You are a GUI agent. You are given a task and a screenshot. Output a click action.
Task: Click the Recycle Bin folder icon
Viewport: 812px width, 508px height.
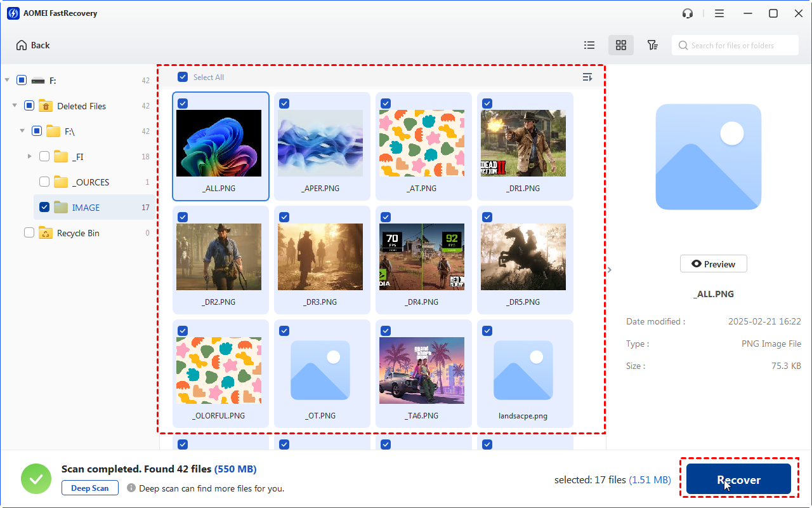45,233
